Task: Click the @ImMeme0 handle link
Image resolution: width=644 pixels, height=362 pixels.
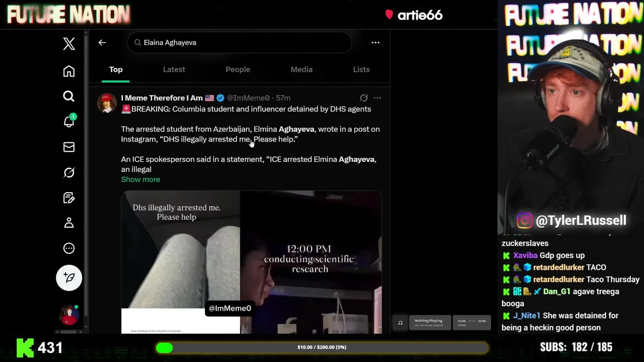Action: pyautogui.click(x=248, y=98)
